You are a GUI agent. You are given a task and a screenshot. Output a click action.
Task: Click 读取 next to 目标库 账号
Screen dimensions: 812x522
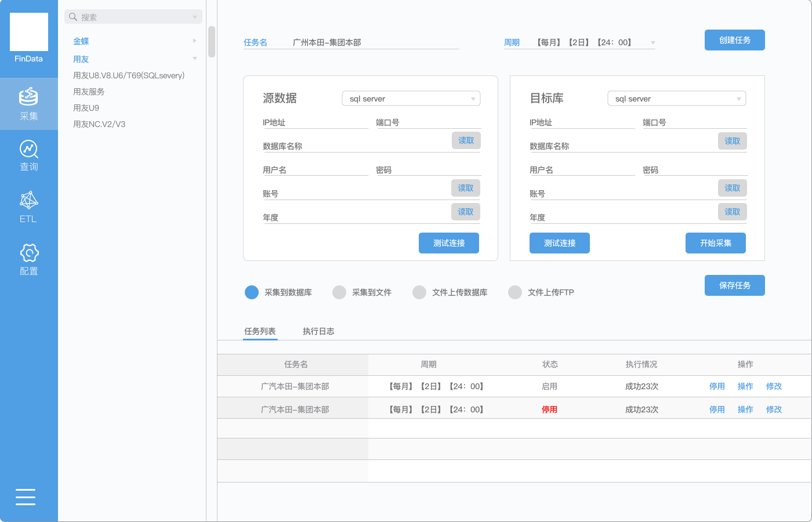[733, 188]
